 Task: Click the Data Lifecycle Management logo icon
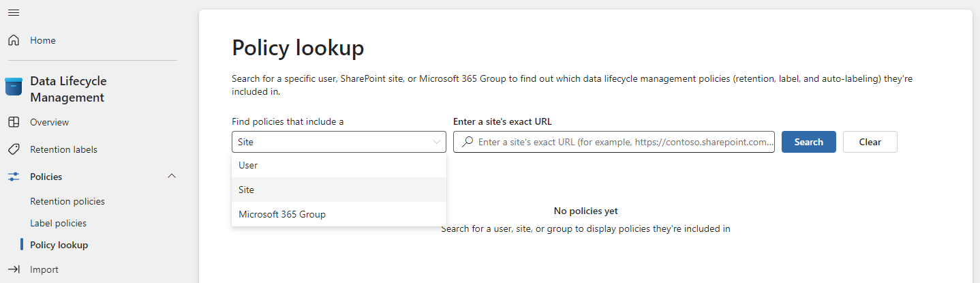point(14,87)
